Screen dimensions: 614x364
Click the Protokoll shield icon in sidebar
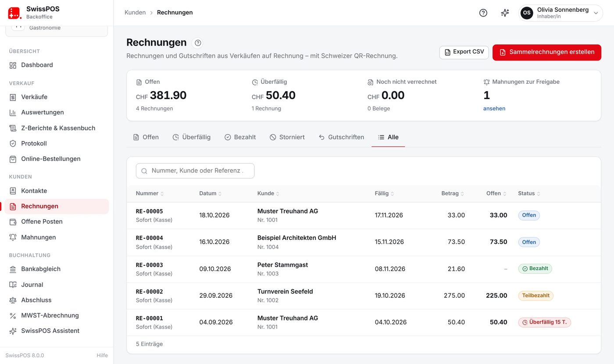click(x=13, y=143)
